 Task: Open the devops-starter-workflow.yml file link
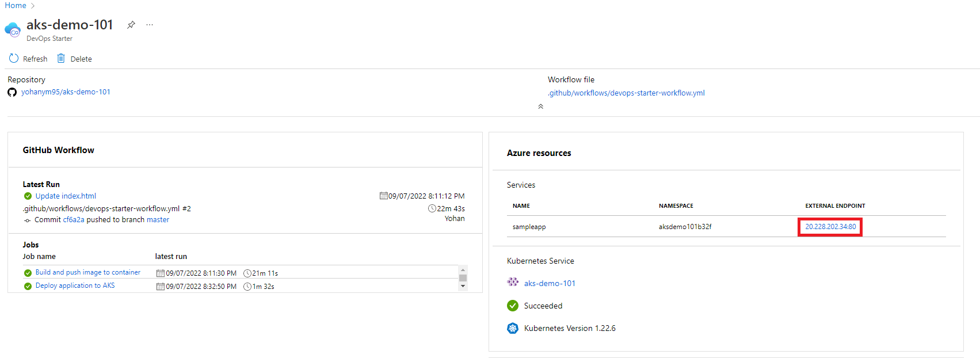[x=626, y=93]
